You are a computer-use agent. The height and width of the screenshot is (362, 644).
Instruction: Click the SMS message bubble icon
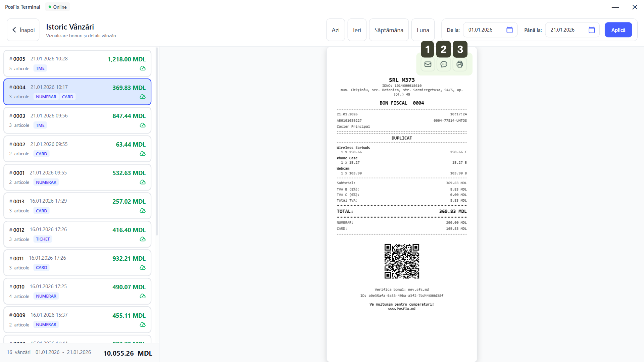[444, 64]
